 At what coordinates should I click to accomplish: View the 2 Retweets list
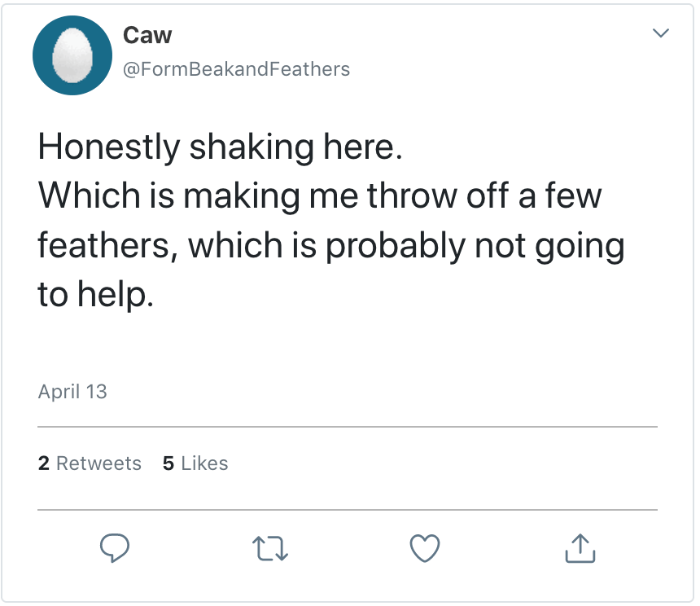[x=90, y=463]
